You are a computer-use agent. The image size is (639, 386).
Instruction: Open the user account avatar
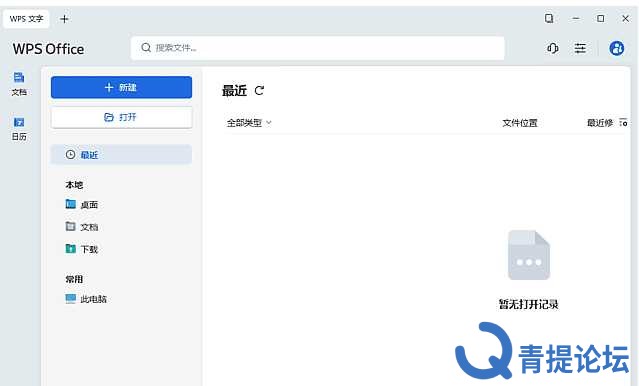[x=617, y=48]
